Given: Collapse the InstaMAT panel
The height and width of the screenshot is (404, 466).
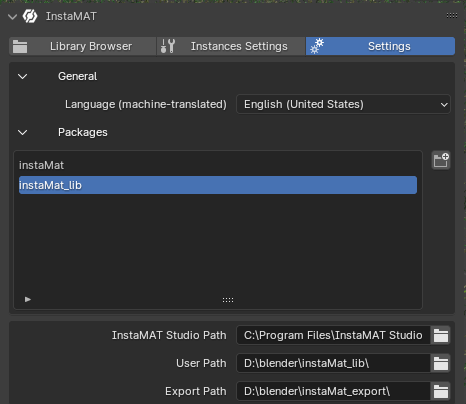Looking at the screenshot, I should coord(12,16).
